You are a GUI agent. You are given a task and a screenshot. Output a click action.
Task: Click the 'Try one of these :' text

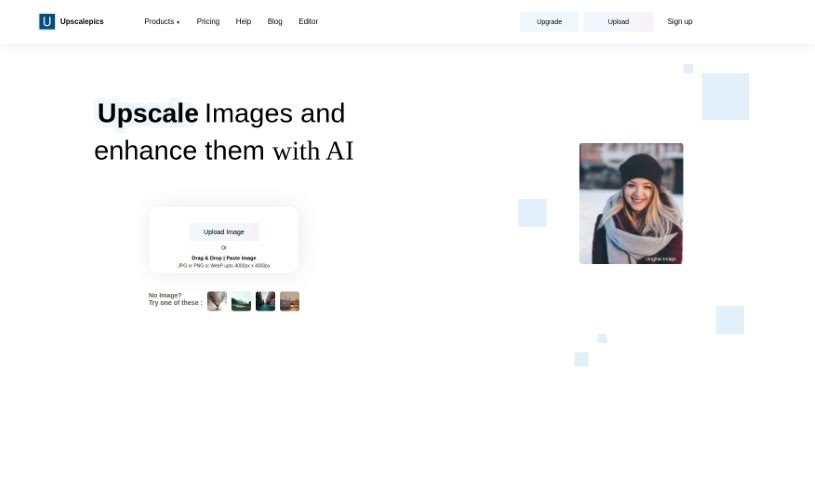click(175, 303)
